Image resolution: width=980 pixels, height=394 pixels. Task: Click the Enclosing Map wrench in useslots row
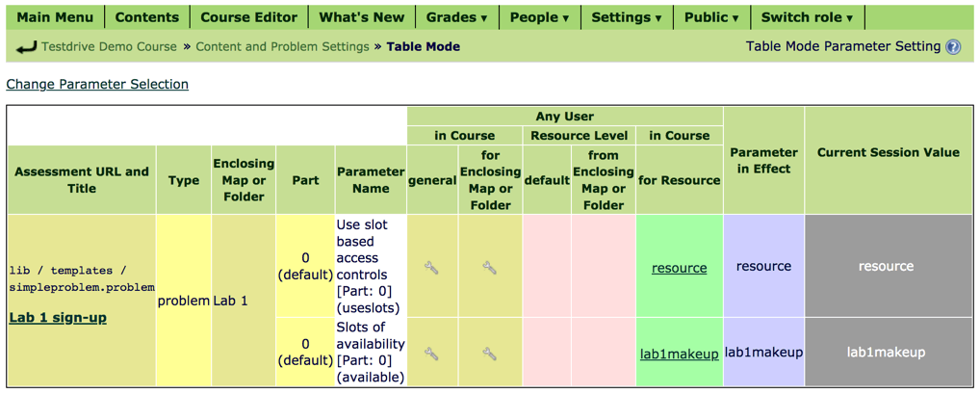point(489,268)
